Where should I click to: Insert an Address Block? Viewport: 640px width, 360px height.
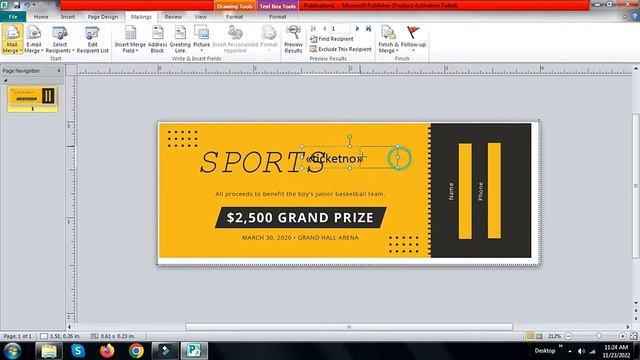point(157,39)
